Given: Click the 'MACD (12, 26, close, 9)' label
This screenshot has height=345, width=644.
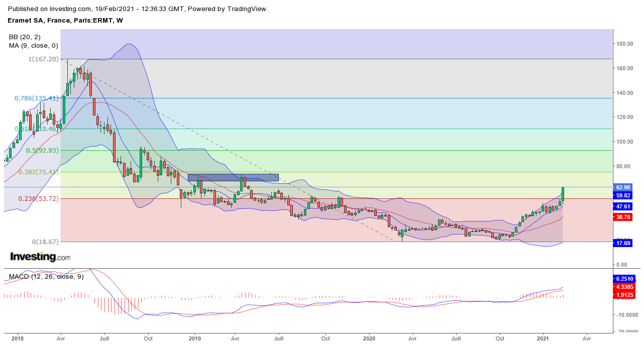Looking at the screenshot, I should click(x=46, y=277).
